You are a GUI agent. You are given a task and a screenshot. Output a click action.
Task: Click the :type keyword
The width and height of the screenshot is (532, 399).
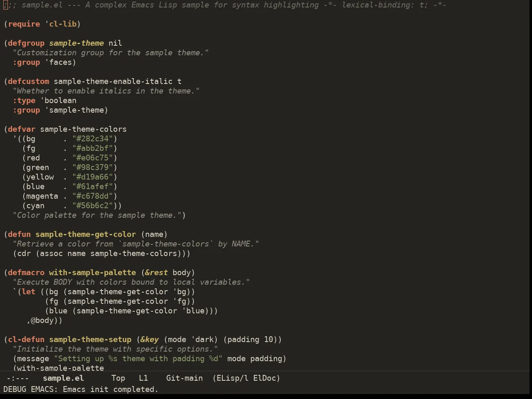coord(24,101)
